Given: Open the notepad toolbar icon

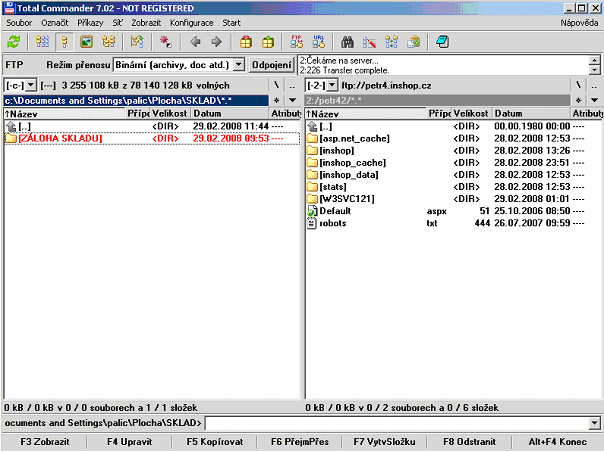Looking at the screenshot, I should [442, 42].
